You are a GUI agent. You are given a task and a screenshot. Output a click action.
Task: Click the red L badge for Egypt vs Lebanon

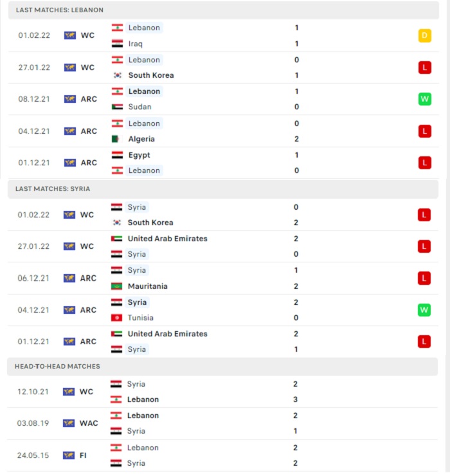click(424, 163)
